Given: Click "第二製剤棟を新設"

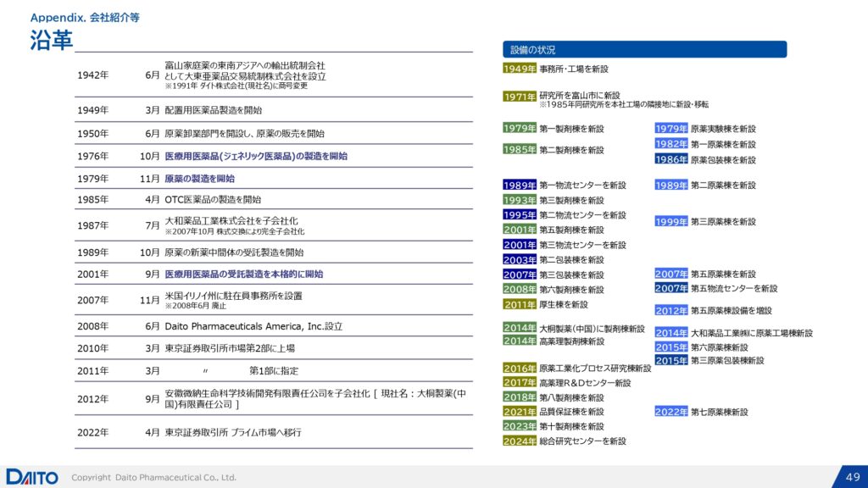Looking at the screenshot, I should (x=572, y=150).
